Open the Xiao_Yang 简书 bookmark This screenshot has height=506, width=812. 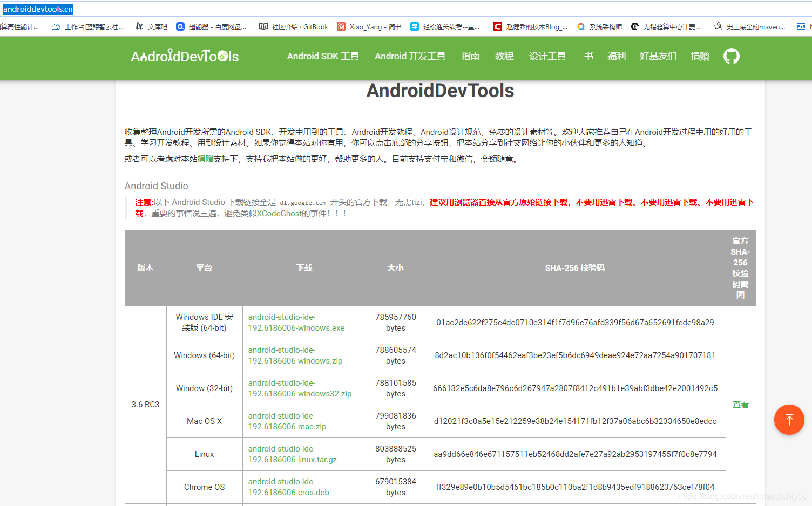click(369, 26)
